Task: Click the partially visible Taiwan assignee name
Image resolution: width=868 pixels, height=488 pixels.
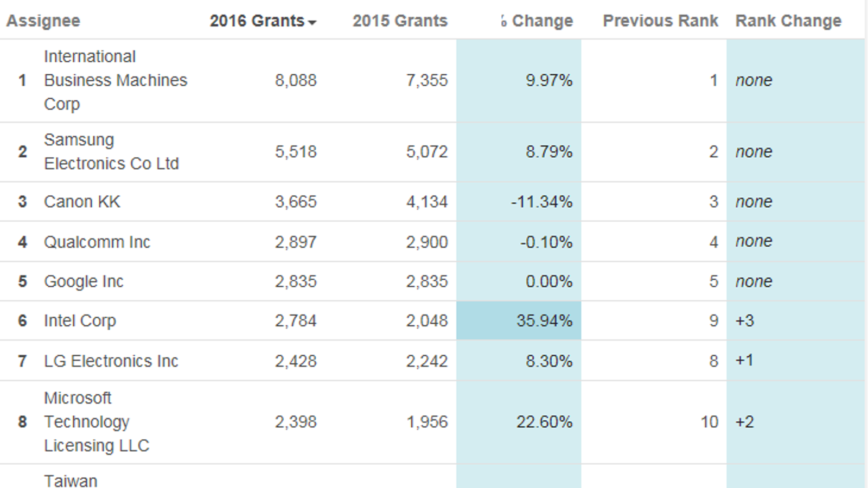Action: coord(71,481)
